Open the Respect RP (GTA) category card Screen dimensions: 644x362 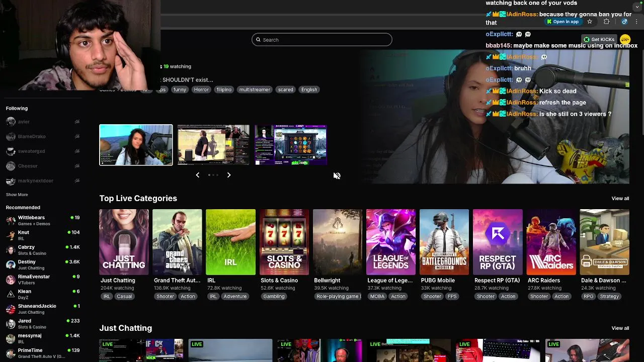click(x=498, y=242)
